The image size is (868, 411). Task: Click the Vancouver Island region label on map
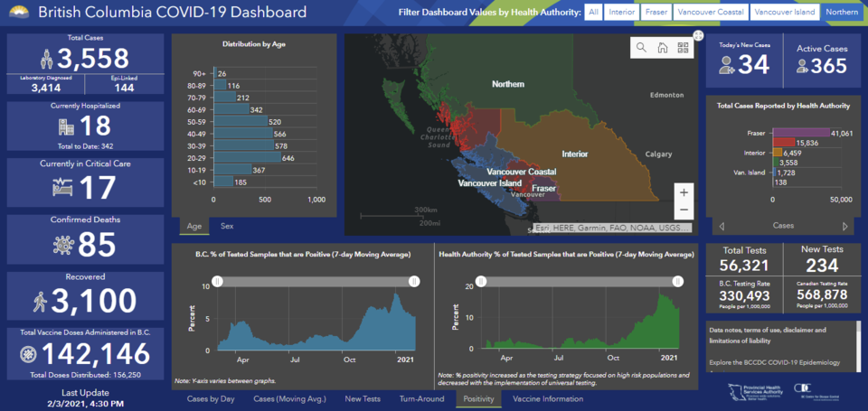(x=489, y=183)
